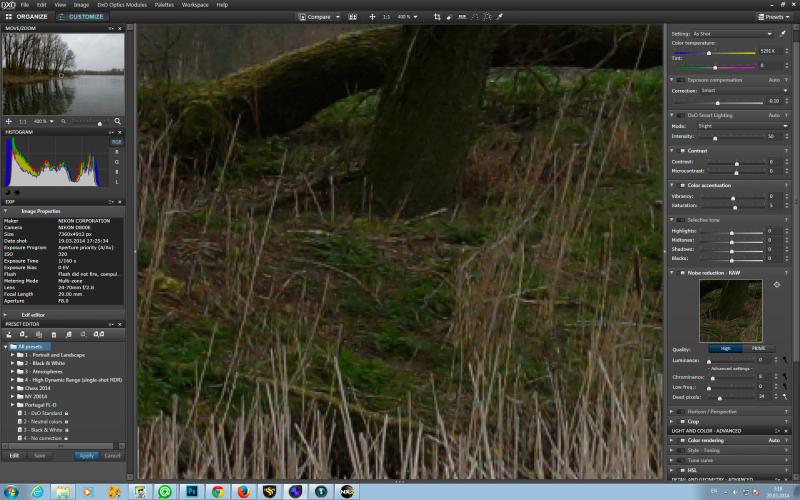Toggle the Color rendering switch
800x500 pixels.
682,440
